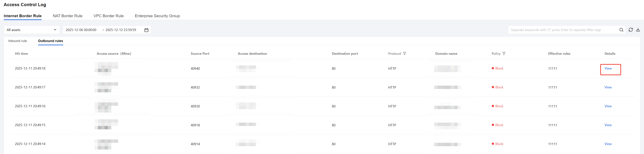Open the calendar date picker icon
Viewport: 644px width, 154px height.
(x=146, y=30)
